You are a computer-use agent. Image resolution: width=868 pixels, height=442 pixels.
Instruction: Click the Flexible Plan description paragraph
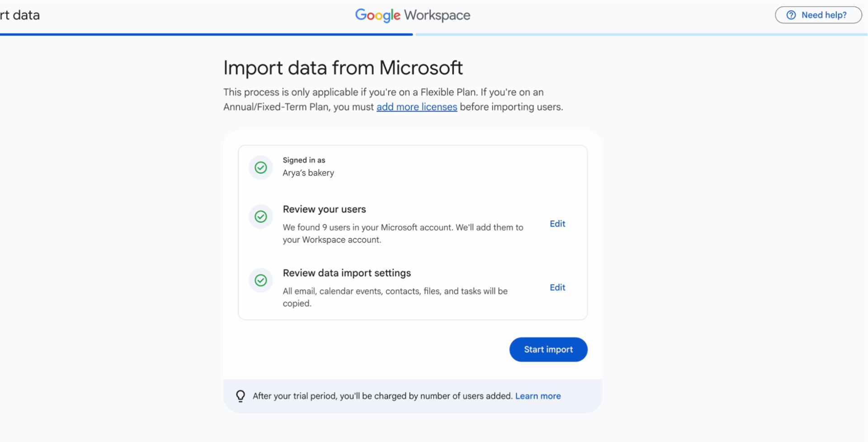pyautogui.click(x=393, y=99)
